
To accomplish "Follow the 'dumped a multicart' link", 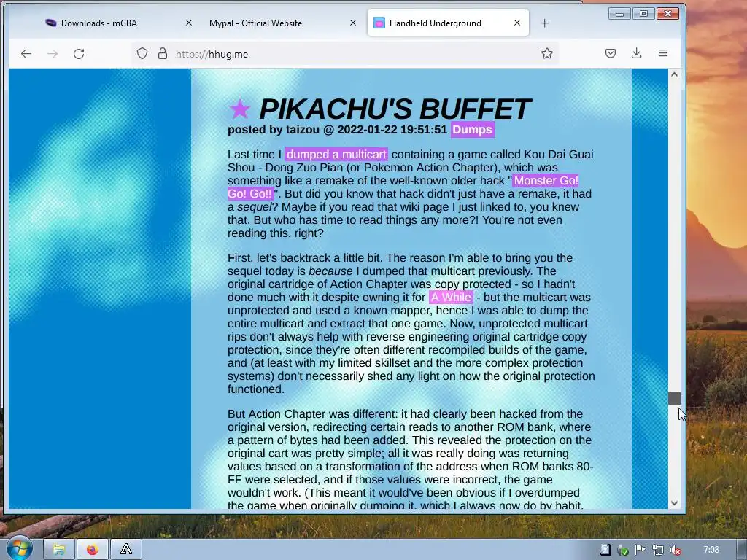I will pos(336,155).
